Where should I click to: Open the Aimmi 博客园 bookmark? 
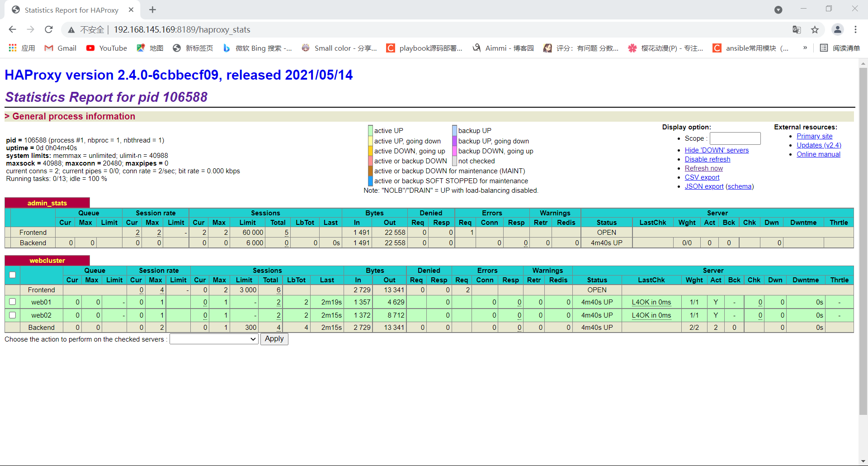[503, 48]
